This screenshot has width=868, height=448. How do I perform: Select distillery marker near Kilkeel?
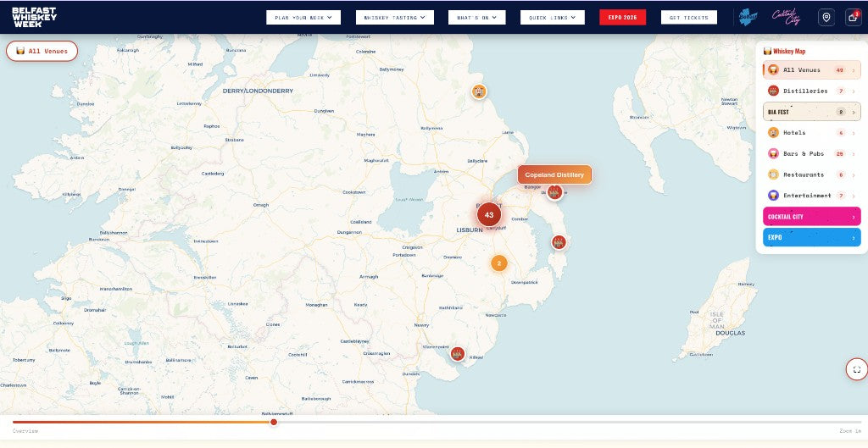tap(457, 354)
